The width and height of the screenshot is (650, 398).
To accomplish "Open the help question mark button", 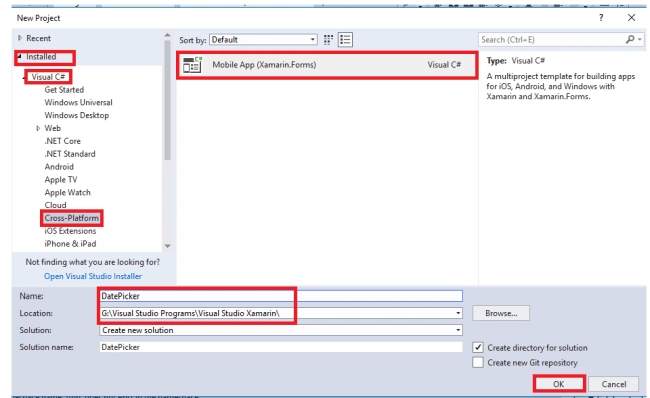I will tap(601, 17).
